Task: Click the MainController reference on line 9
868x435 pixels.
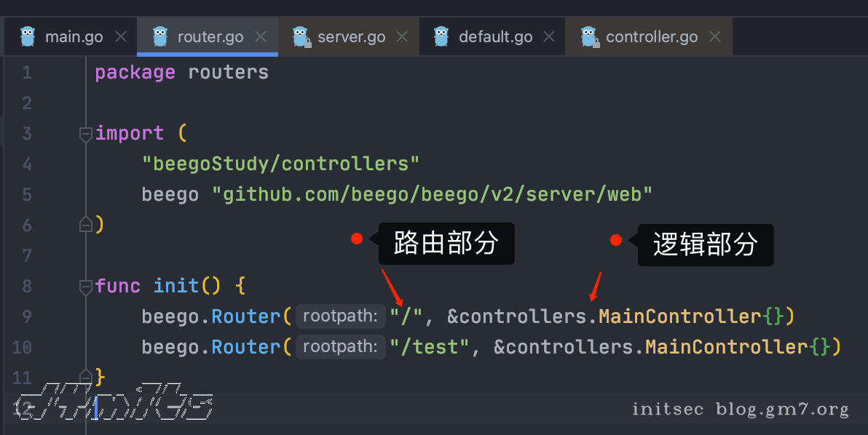Action: (x=679, y=316)
